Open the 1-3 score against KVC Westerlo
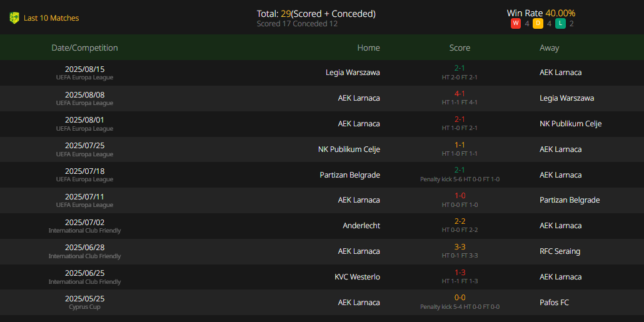 (460, 273)
